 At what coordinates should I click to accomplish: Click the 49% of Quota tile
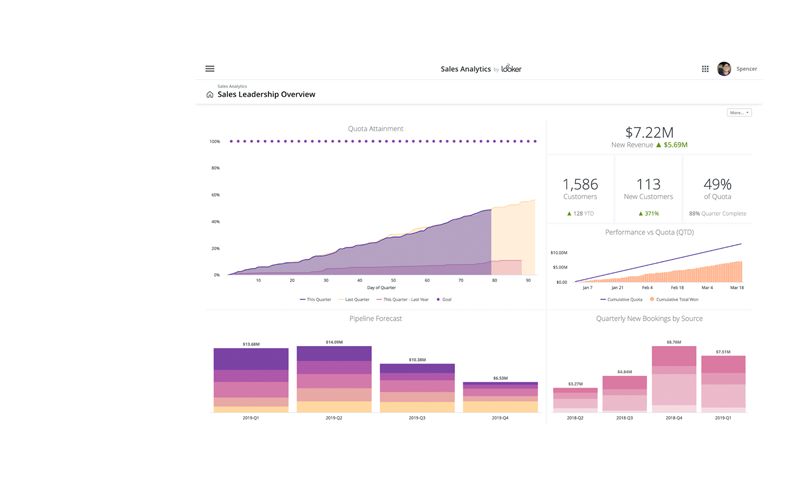point(717,189)
